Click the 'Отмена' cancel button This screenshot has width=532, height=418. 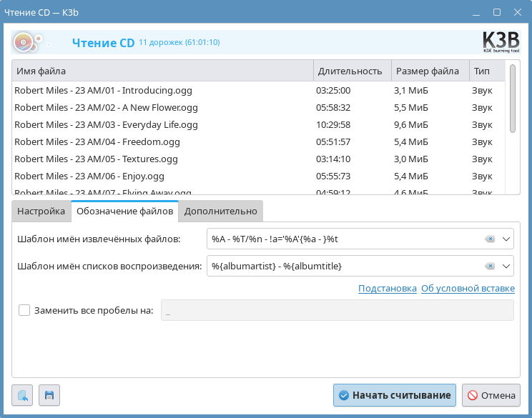pyautogui.click(x=491, y=395)
